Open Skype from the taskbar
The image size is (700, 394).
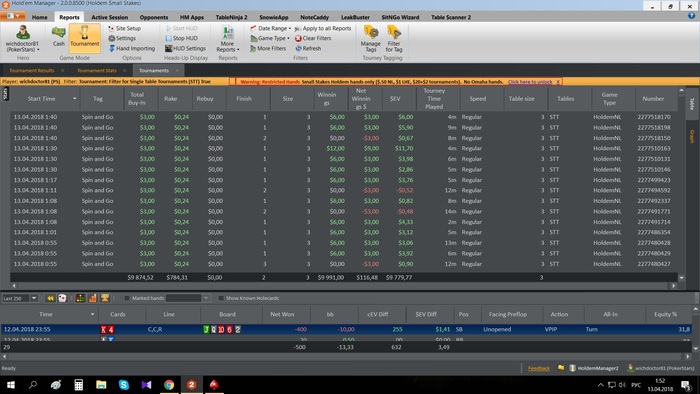coord(124,385)
